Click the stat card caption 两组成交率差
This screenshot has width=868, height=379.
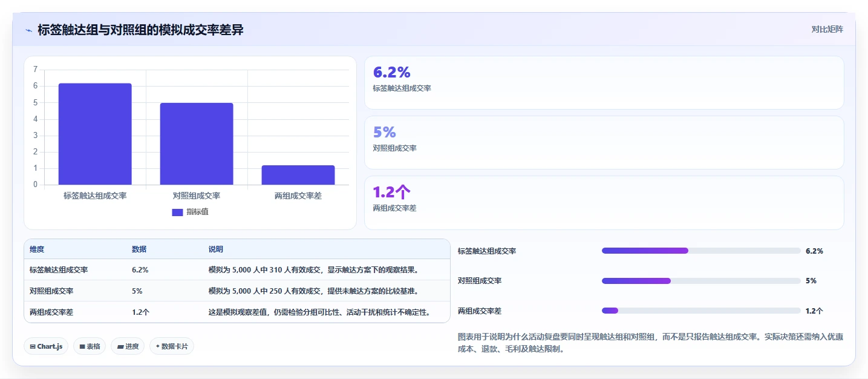pyautogui.click(x=395, y=208)
